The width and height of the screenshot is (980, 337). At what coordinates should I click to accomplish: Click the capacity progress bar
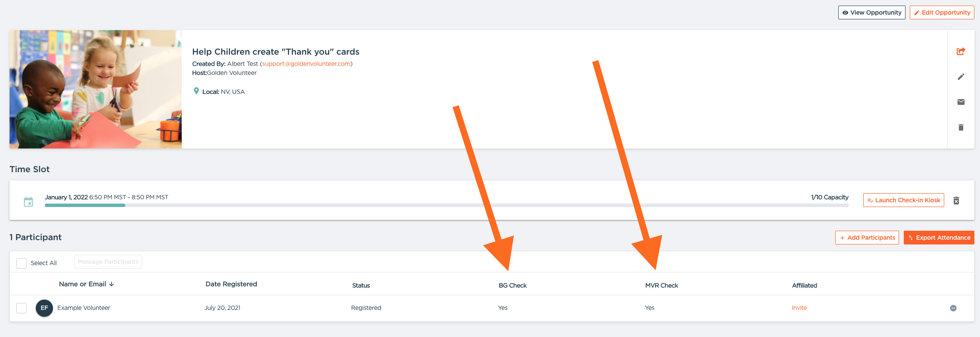446,205
